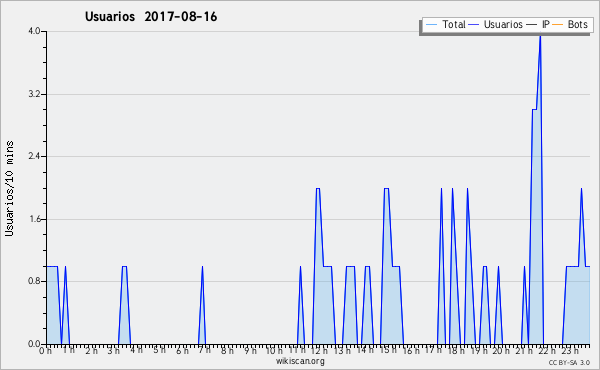This screenshot has width=600, height=370.
Task: Click the Usuarios/10 mins axis title
Action: click(9, 189)
